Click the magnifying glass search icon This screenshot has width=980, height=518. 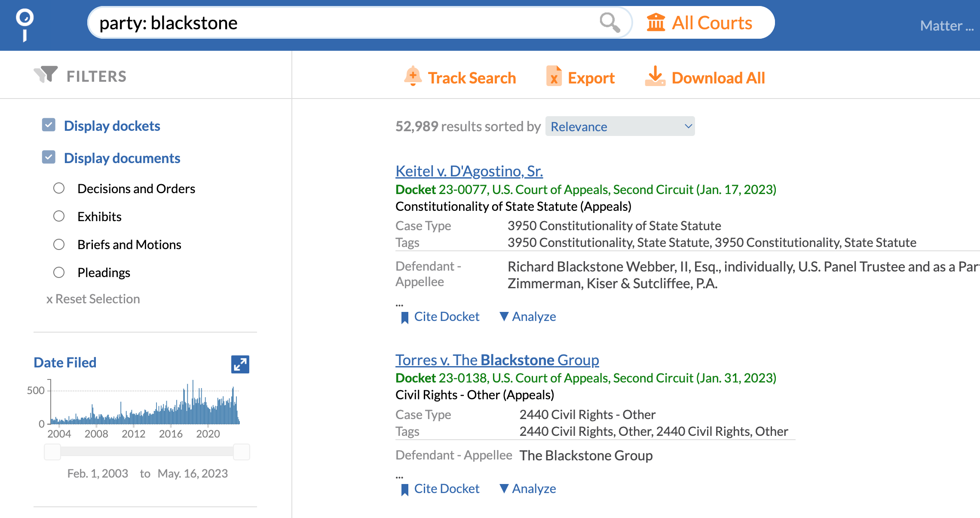(x=609, y=22)
